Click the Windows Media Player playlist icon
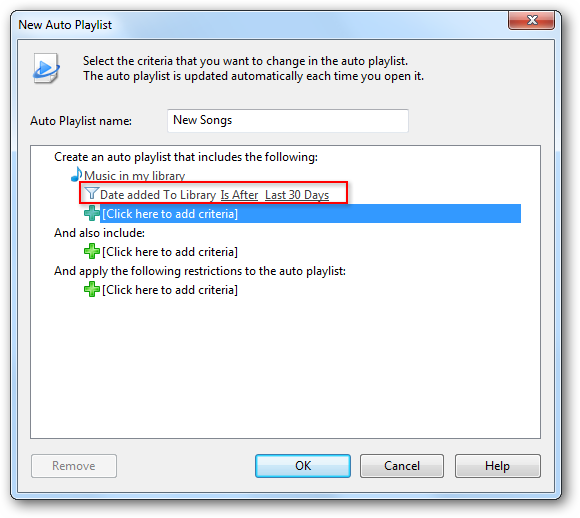 point(46,68)
